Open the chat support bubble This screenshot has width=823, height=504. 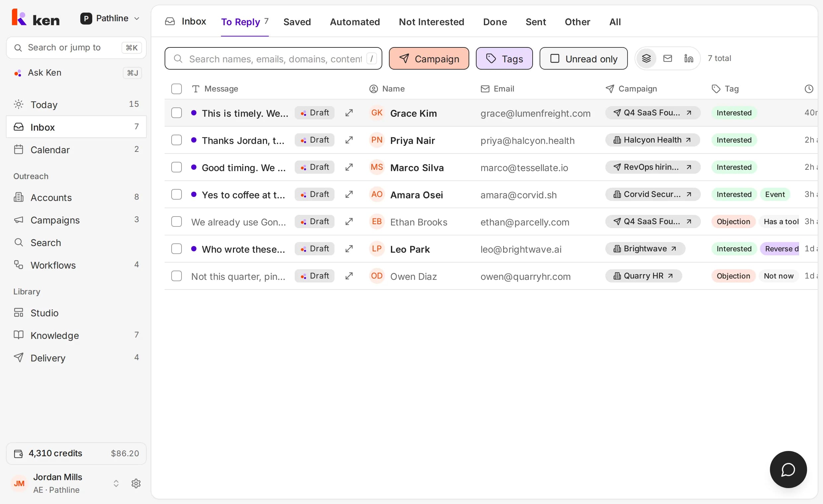788,469
